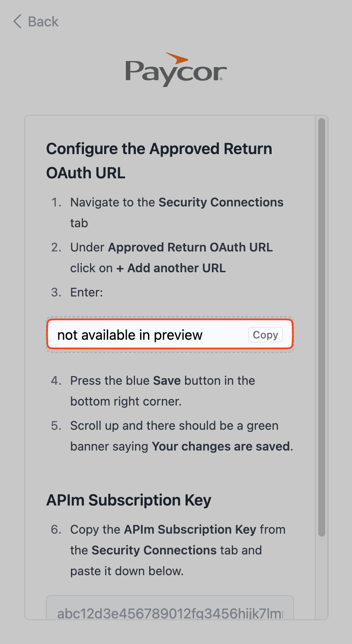Click bold 'Security Connections' in step 6
This screenshot has width=352, height=644.
(x=154, y=551)
